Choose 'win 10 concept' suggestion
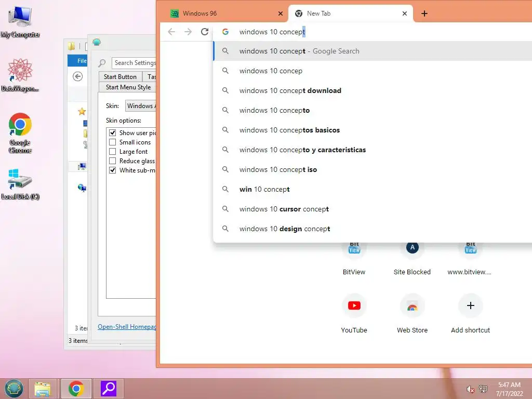 [372, 189]
